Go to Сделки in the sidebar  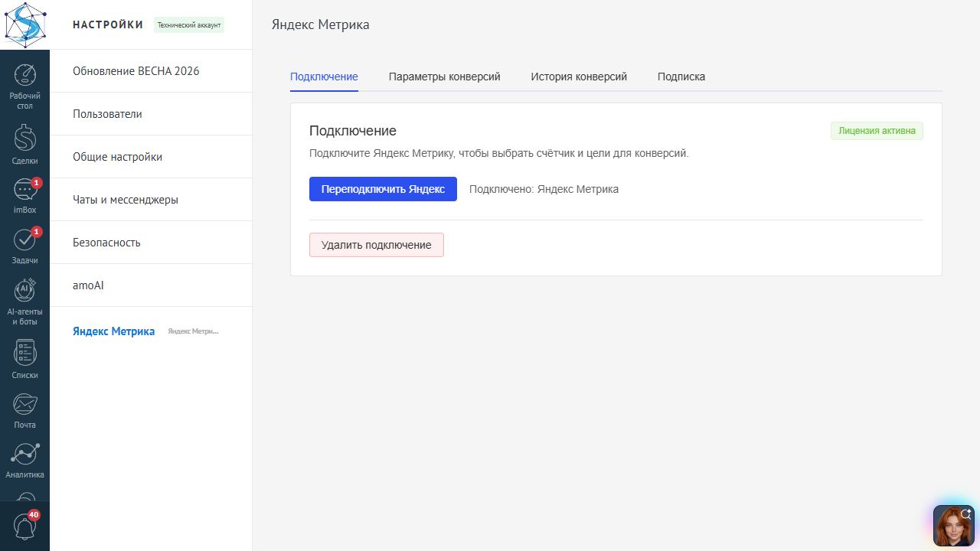click(x=25, y=145)
